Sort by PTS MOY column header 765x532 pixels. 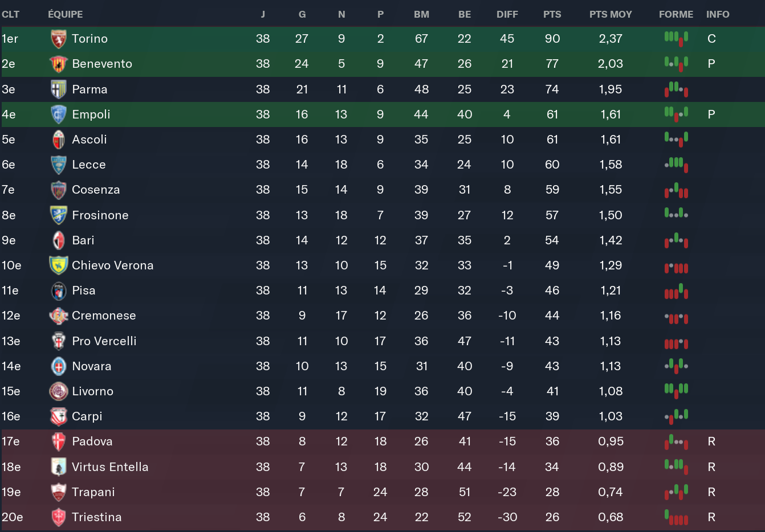click(611, 14)
